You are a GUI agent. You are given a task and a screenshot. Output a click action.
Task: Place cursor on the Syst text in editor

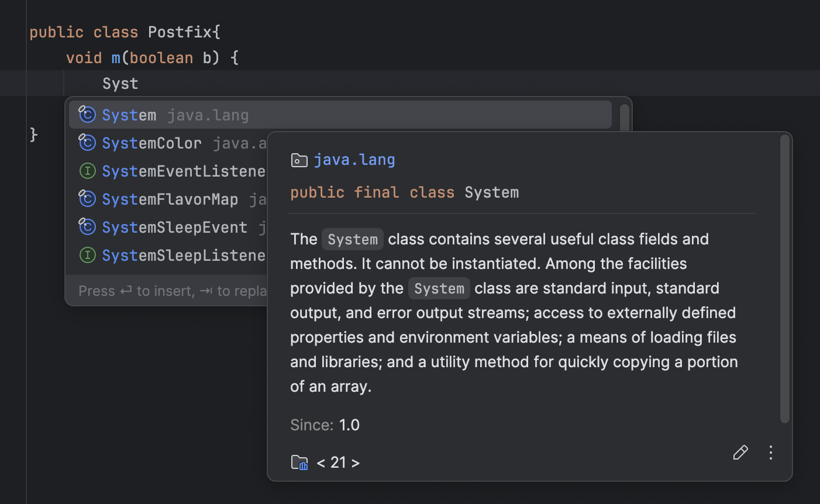[120, 83]
